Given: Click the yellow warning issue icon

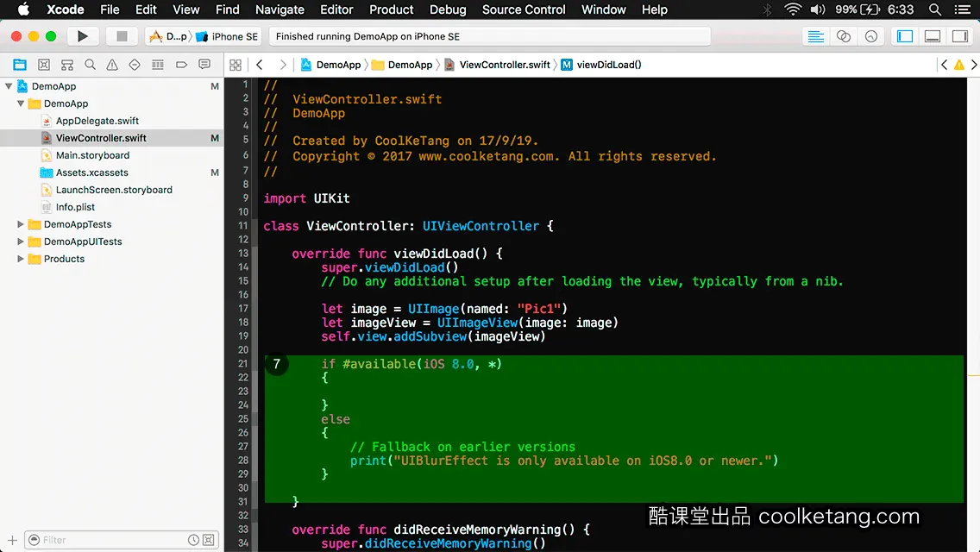Looking at the screenshot, I should pyautogui.click(x=958, y=65).
